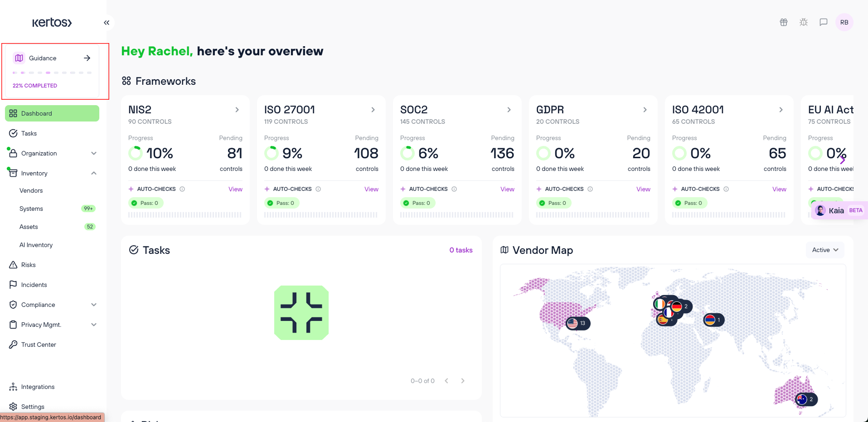Click the NIS2 10% progress ring
868x422 pixels.
(x=136, y=153)
